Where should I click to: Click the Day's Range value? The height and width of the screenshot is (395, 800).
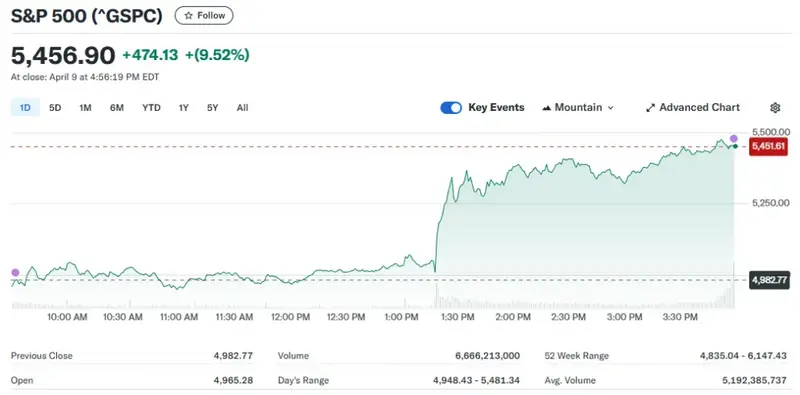(x=477, y=380)
